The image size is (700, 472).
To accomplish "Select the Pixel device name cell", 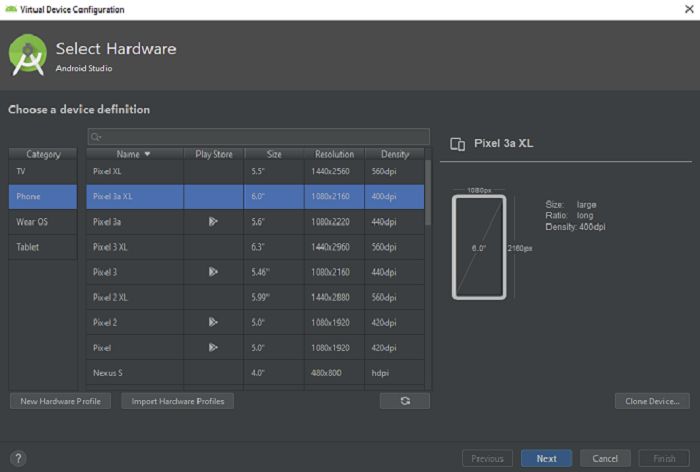I will coord(135,348).
